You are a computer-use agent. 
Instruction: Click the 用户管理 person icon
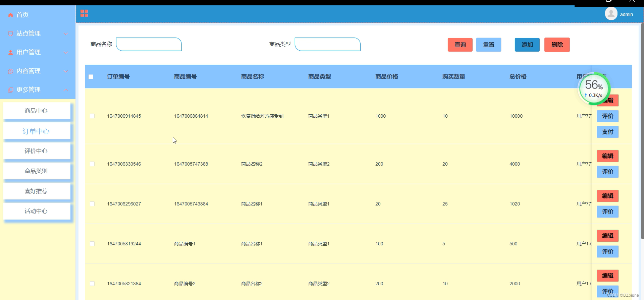[10, 52]
